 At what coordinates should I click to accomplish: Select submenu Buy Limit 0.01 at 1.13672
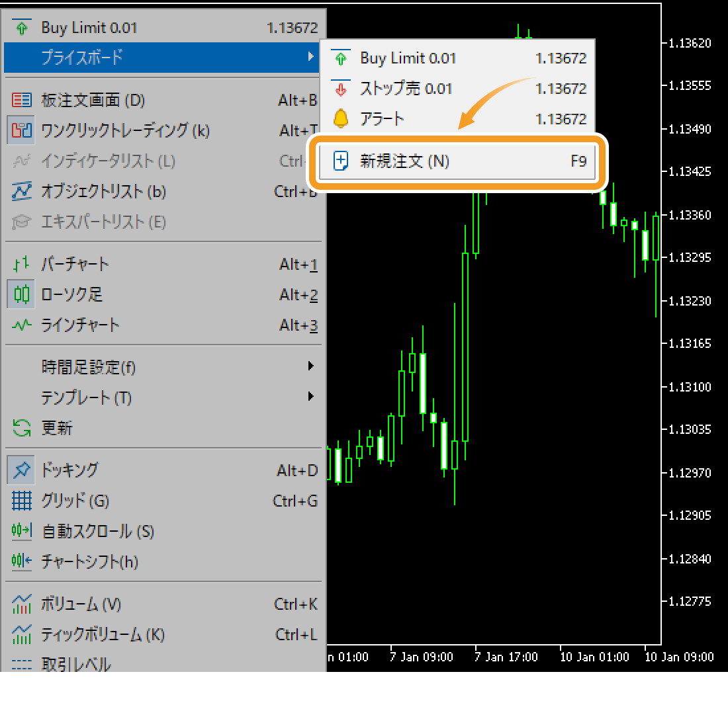click(458, 58)
